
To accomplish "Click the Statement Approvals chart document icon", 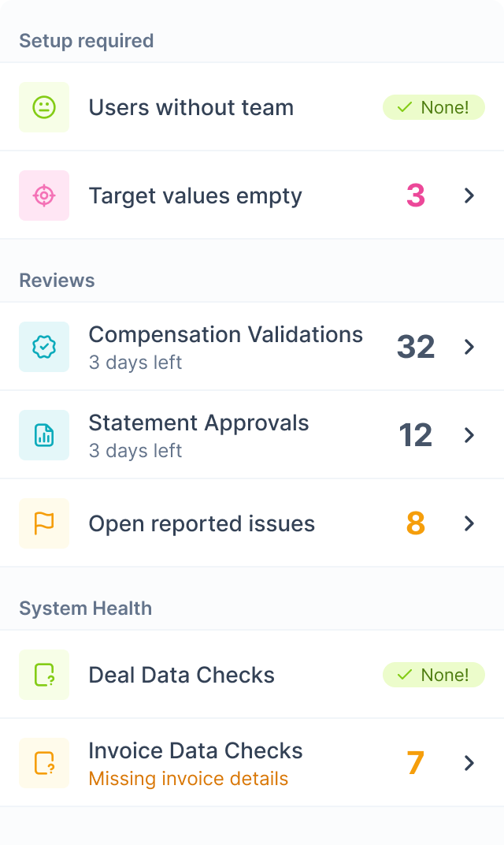I will 44,435.
